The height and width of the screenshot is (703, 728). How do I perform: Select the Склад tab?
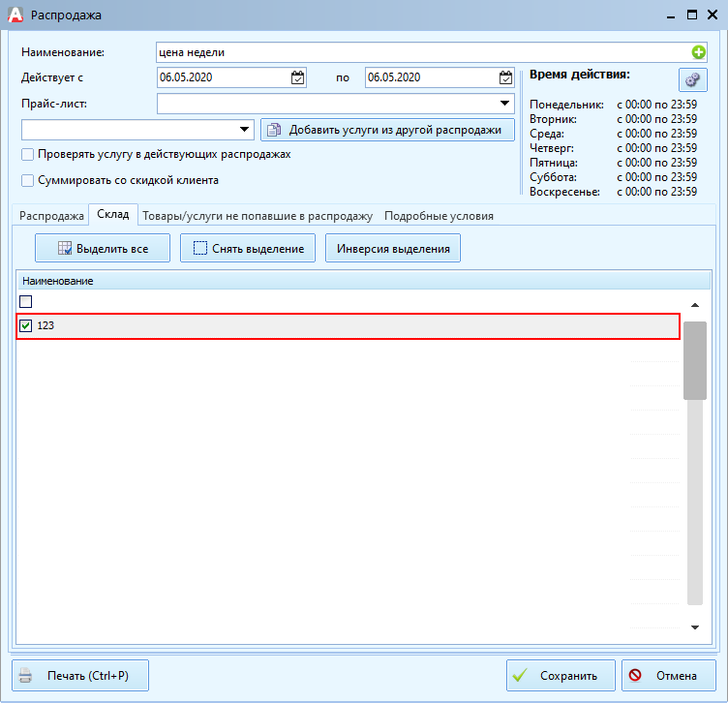click(113, 214)
